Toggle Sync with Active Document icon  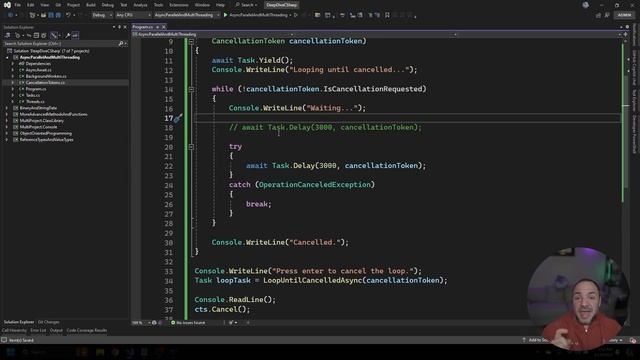(x=29, y=36)
